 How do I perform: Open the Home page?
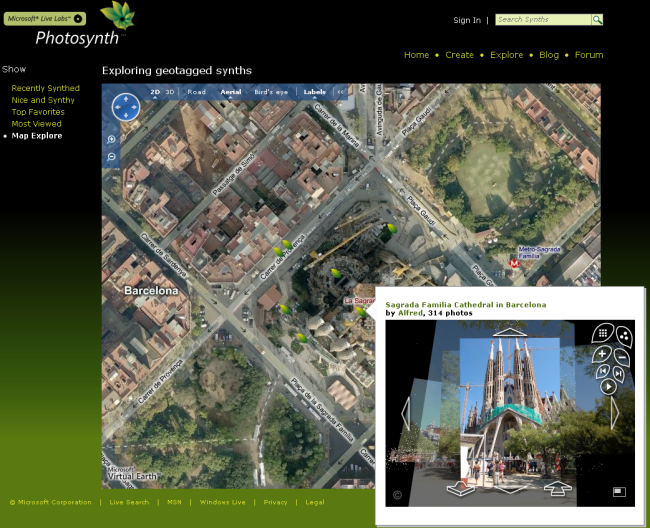(x=417, y=55)
